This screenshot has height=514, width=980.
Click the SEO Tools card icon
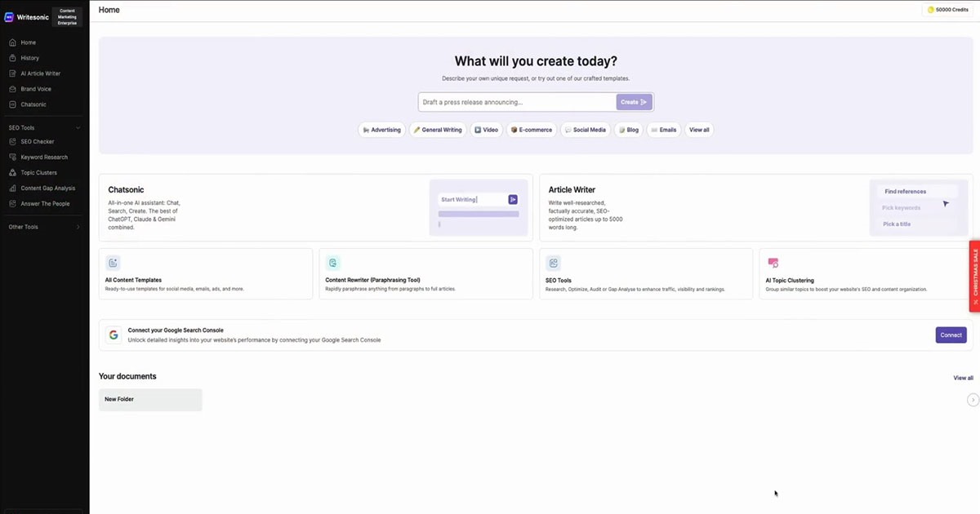coord(553,263)
